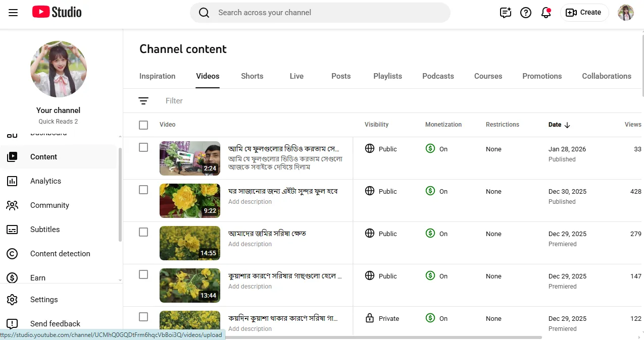Click the sidebar vertical scrollbar
The width and height of the screenshot is (644, 340).
click(x=120, y=194)
